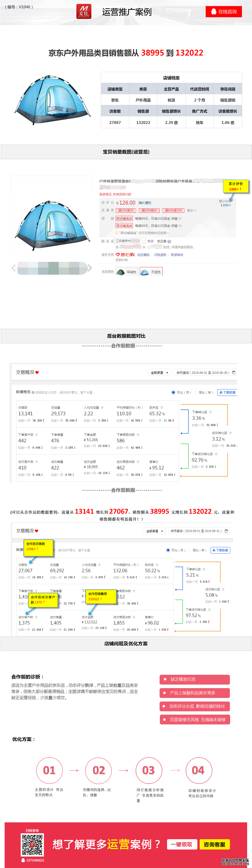Open the 闪电退款 service link
Image resolution: width=252 pixels, height=868 pixels.
tap(160, 255)
